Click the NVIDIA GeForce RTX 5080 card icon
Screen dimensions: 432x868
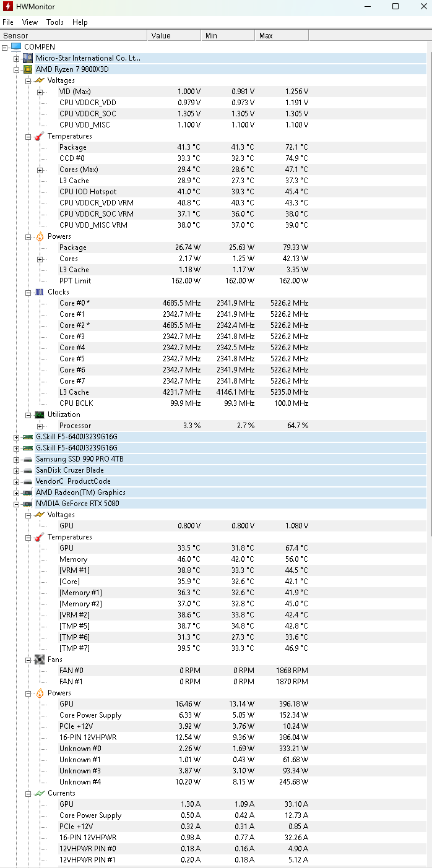pyautogui.click(x=28, y=504)
